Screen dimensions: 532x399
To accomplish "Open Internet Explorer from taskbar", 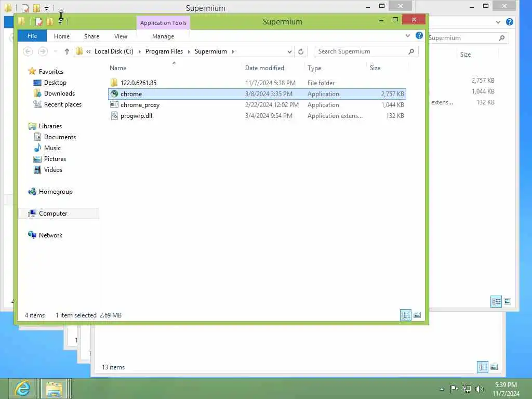I will coord(22,389).
